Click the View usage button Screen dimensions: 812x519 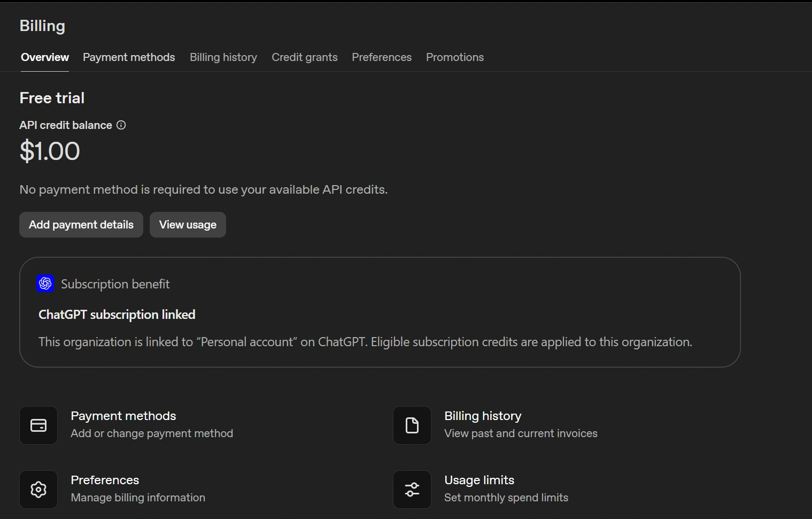[x=188, y=225]
